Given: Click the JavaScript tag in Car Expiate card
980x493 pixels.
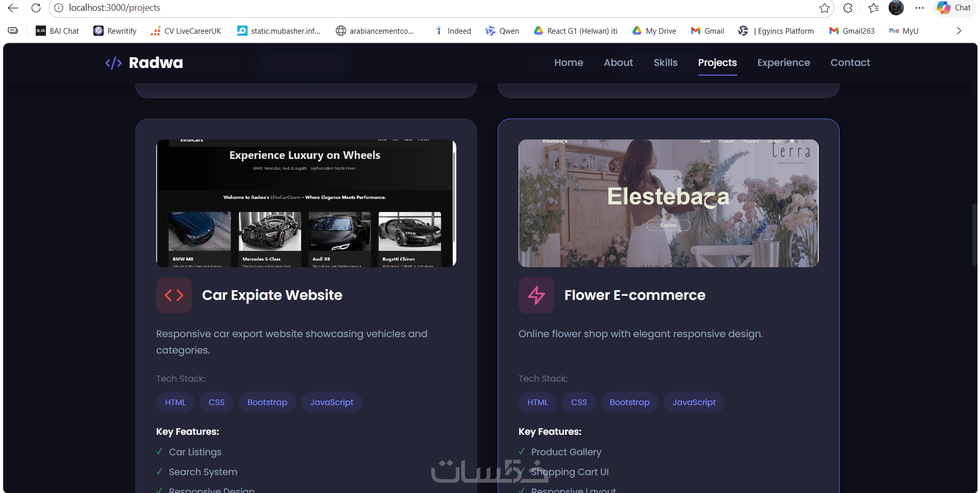Looking at the screenshot, I should click(332, 402).
